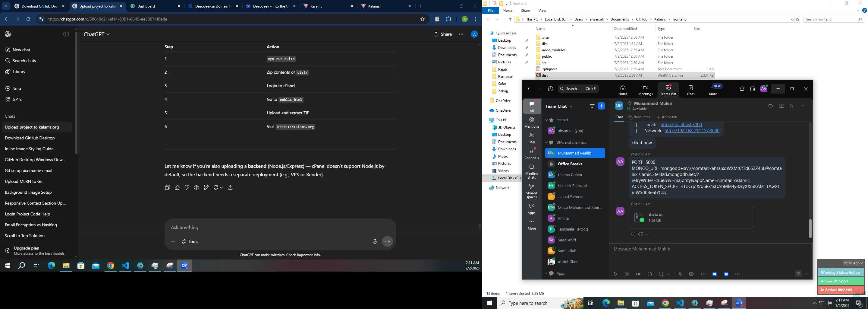
Task: Start video call with Muhammad Muhib
Action: [771, 106]
